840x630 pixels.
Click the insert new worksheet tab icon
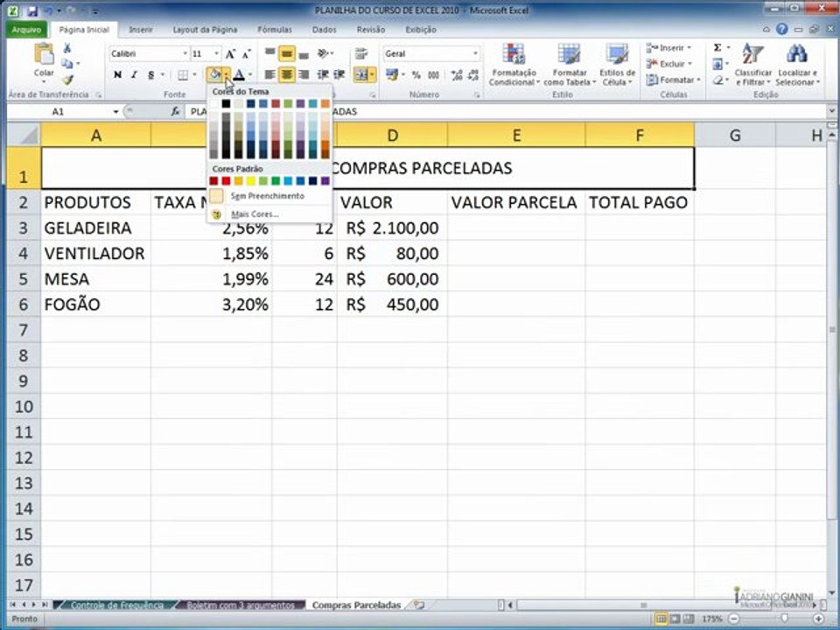pos(419,605)
